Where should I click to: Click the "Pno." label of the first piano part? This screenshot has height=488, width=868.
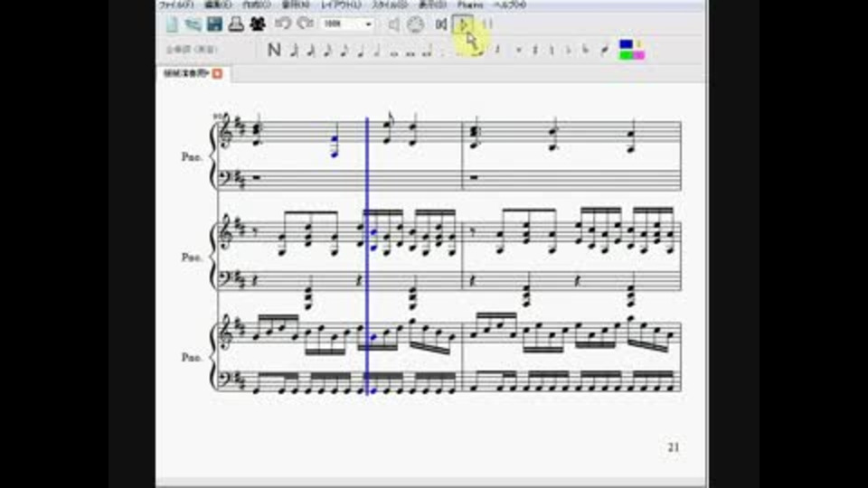192,157
